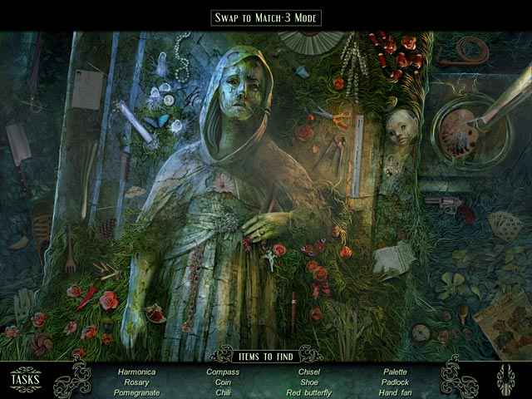Image resolution: width=532 pixels, height=399 pixels.
Task: Select the painter's palette in round frame
Action: pyautogui.click(x=459, y=133)
